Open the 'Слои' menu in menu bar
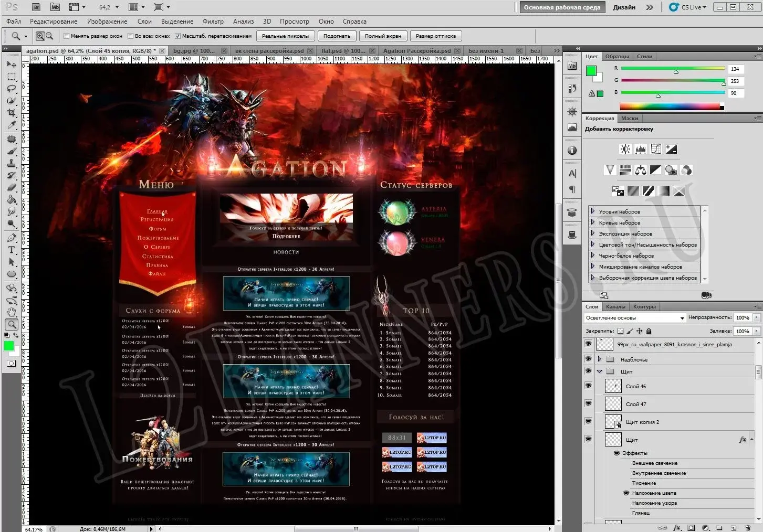This screenshot has height=532, width=763. (144, 22)
